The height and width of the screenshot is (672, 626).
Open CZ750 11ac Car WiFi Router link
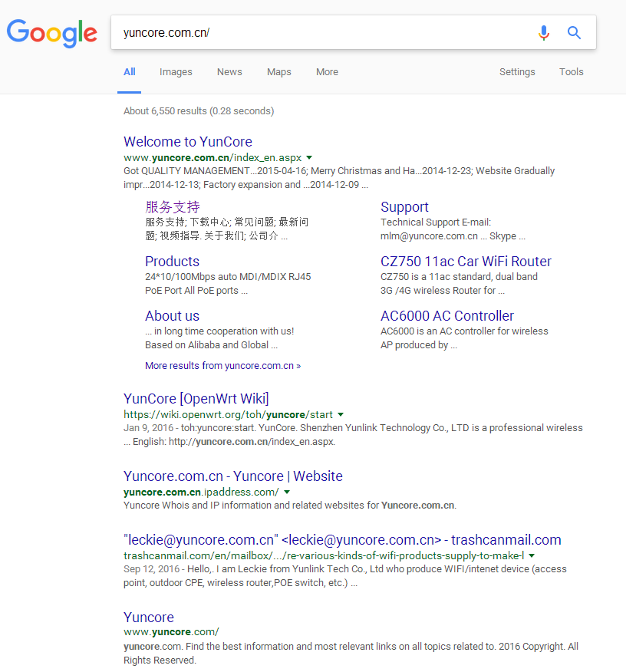[x=466, y=262]
